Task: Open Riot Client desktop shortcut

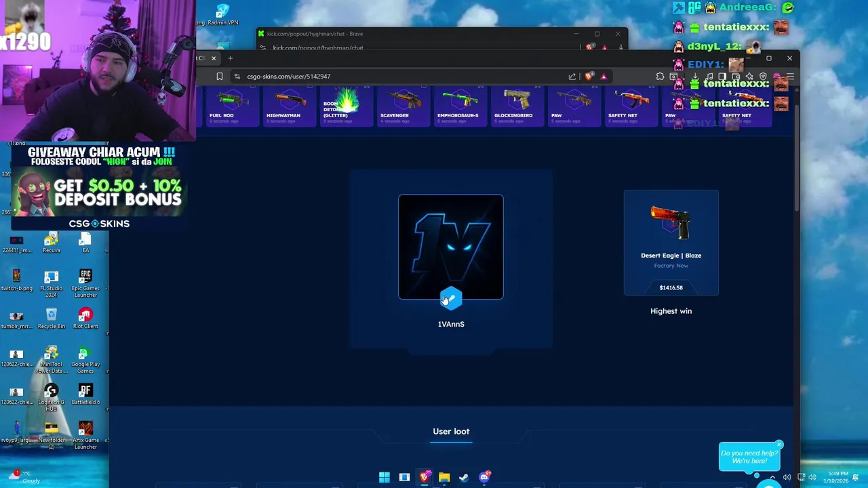Action: pos(85,319)
